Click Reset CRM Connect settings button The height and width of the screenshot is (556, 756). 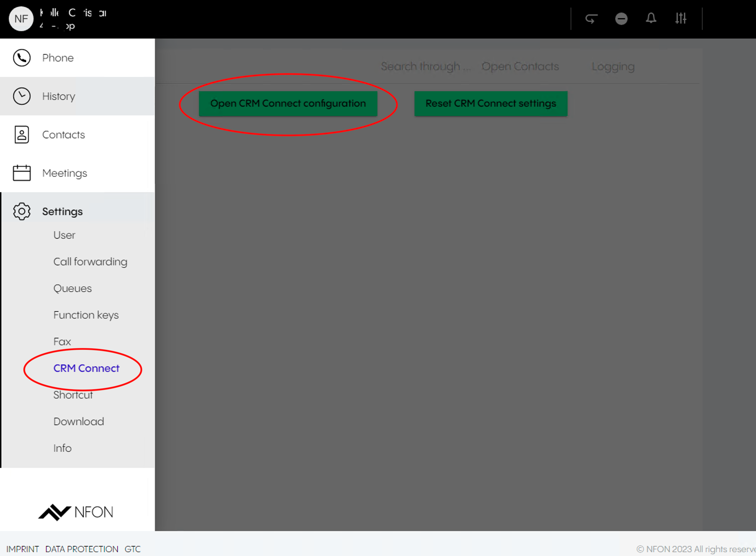pos(490,104)
